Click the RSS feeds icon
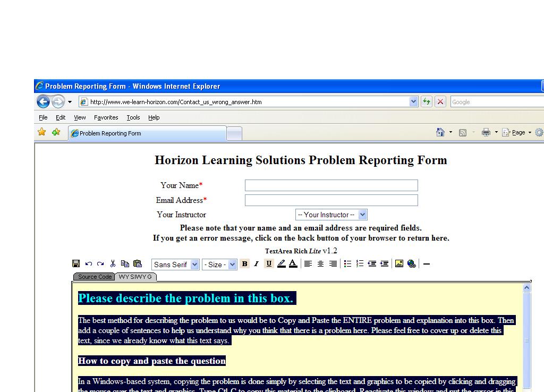The image size is (544, 392). point(463,132)
